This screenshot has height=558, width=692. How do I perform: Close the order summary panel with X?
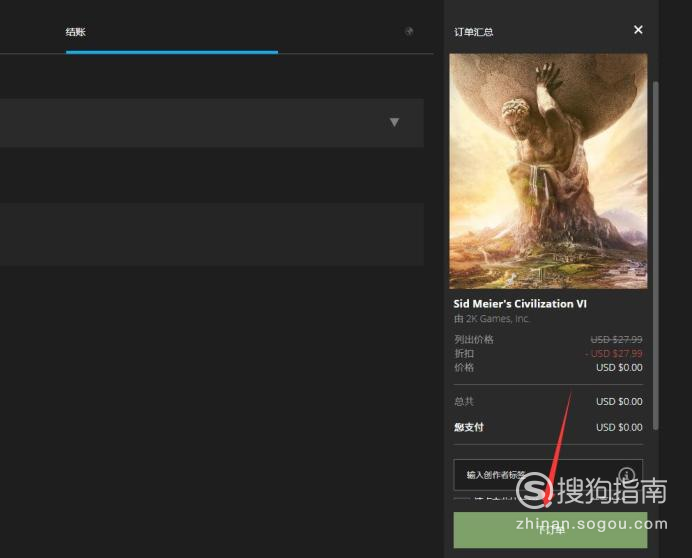click(638, 30)
